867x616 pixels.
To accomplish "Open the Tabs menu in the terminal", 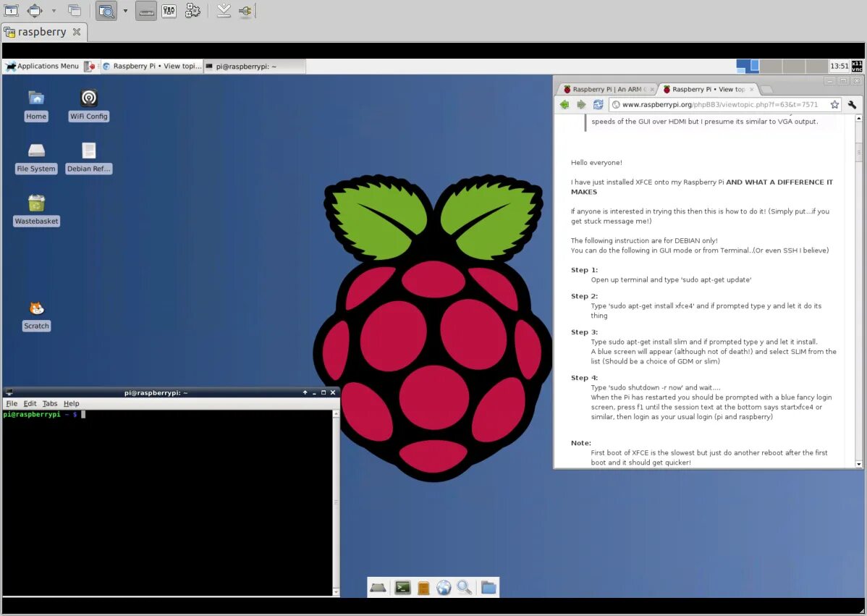I will tap(50, 404).
